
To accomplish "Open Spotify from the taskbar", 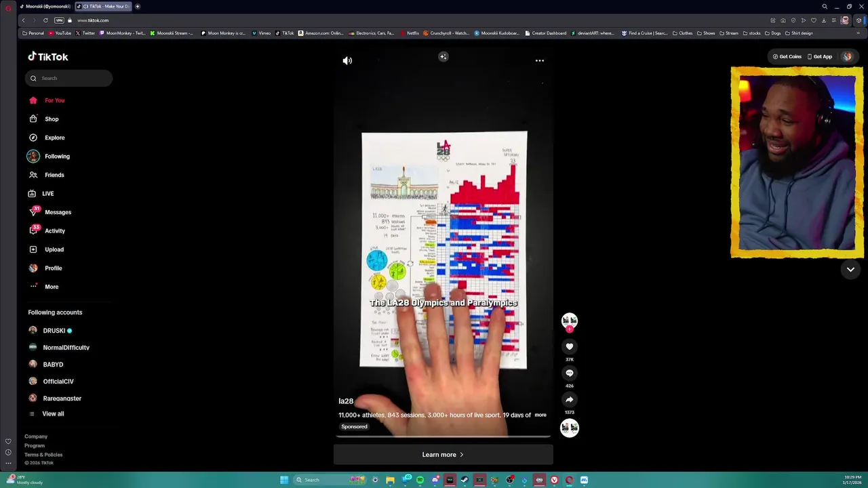I will 420,480.
